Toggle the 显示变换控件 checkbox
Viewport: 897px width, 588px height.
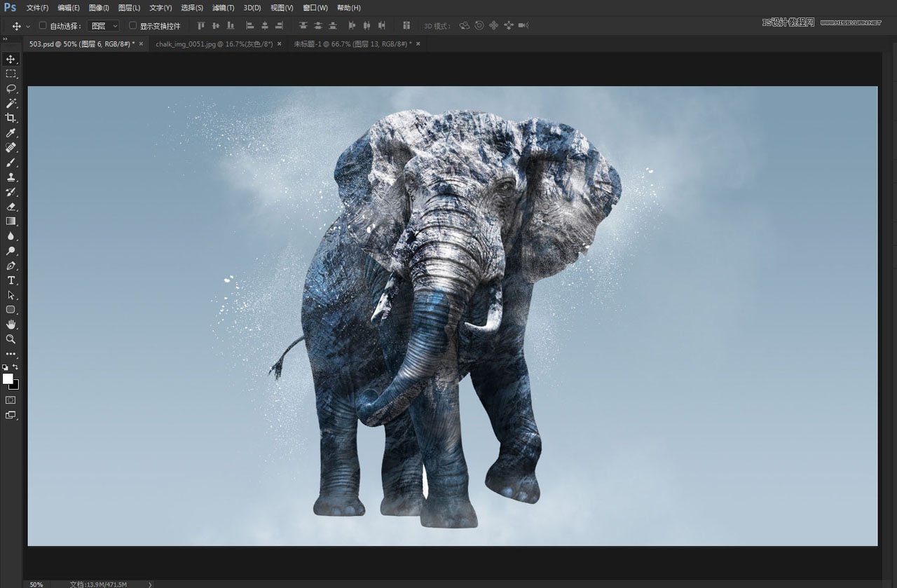click(132, 26)
